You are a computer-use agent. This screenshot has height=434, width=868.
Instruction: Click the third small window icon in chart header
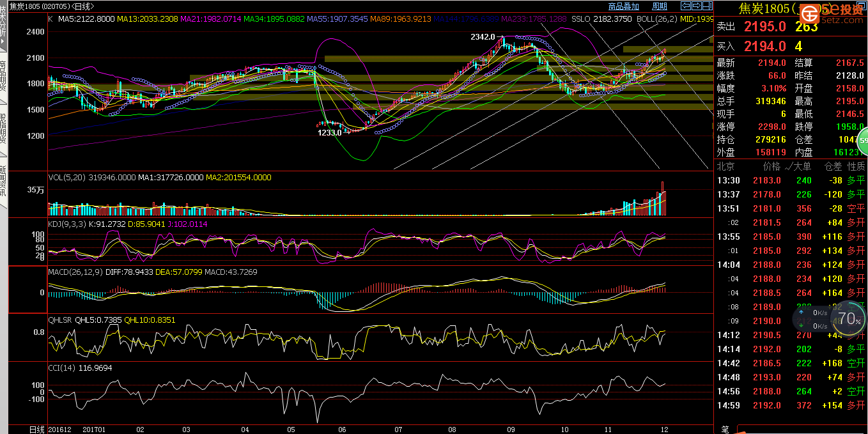[707, 6]
